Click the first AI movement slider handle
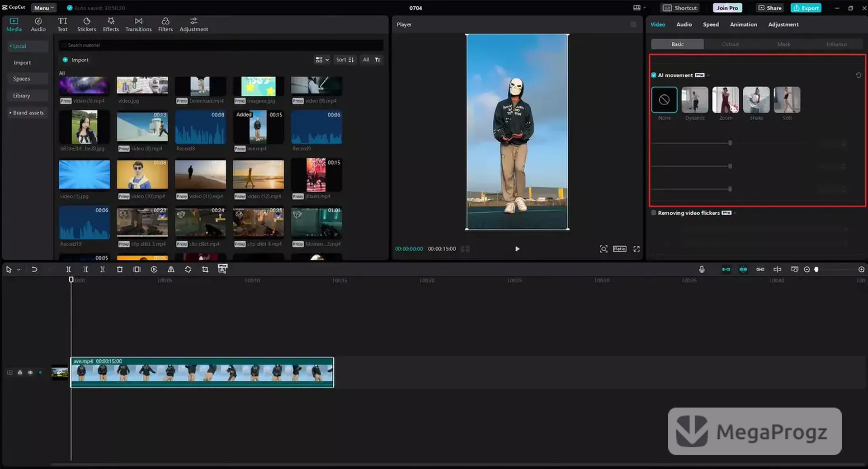Viewport: 868px width, 469px height. tap(730, 143)
